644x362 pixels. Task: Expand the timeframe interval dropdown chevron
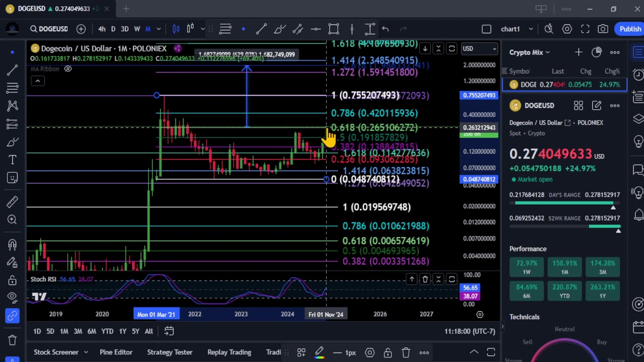point(158,29)
